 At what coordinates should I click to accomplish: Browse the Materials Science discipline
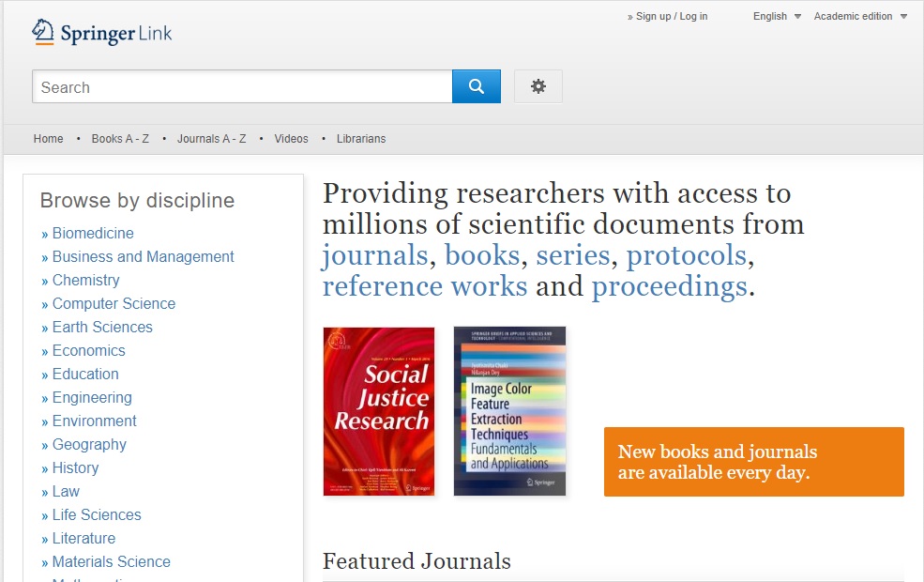click(x=112, y=562)
